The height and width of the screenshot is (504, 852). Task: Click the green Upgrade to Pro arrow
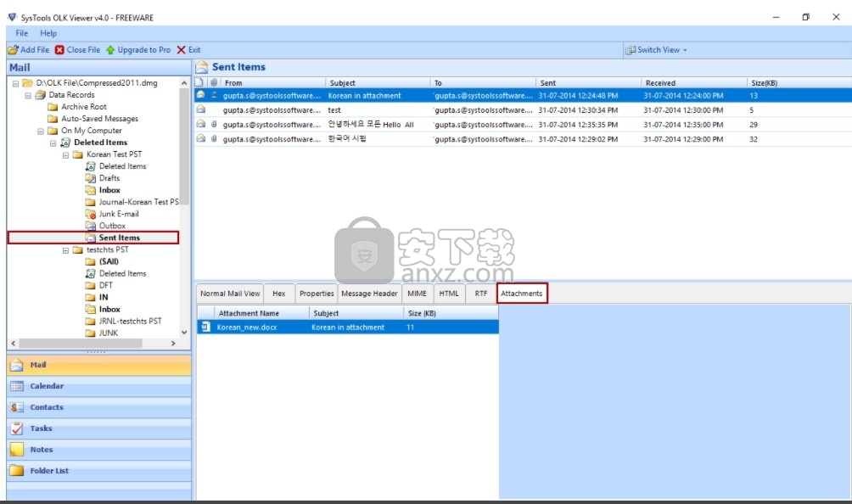click(x=110, y=50)
